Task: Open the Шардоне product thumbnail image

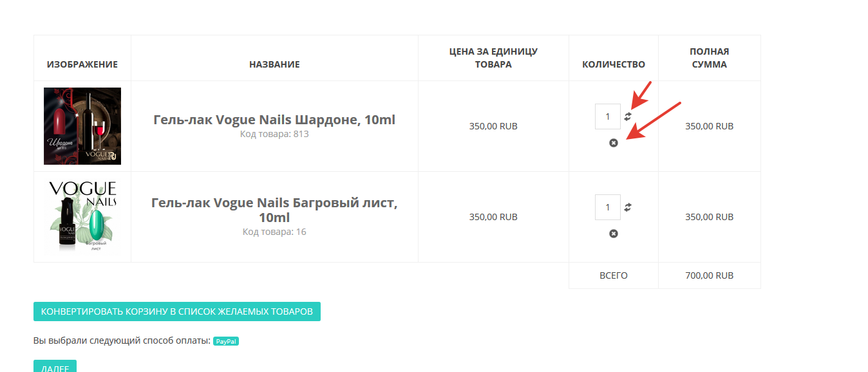Action: (x=82, y=126)
